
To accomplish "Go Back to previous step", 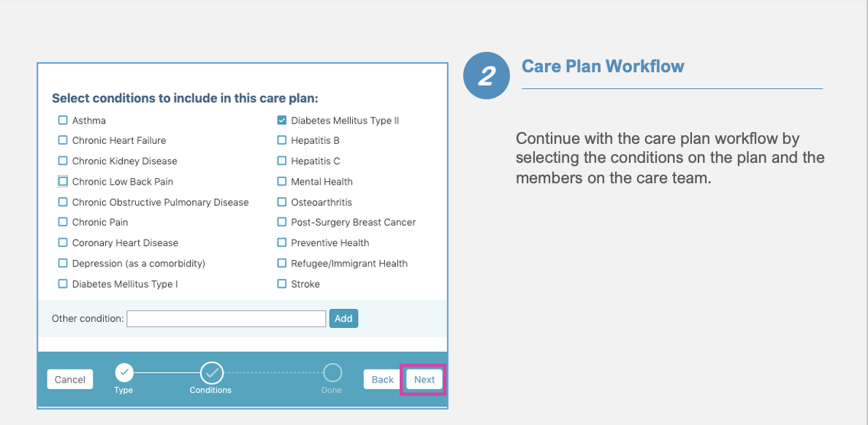I will [382, 380].
